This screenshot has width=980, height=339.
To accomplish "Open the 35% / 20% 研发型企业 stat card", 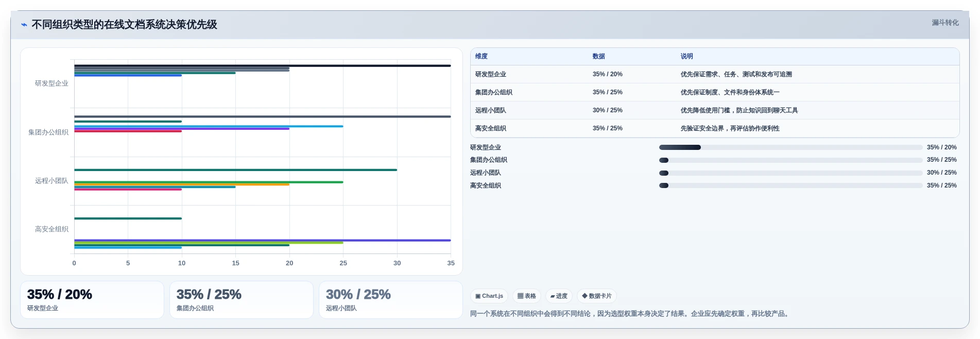I will click(92, 300).
